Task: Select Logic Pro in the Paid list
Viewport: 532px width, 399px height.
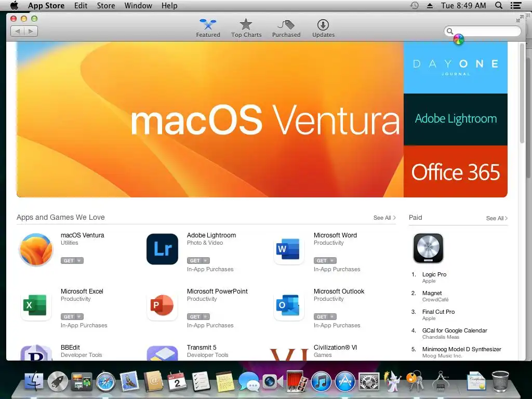Action: tap(434, 274)
